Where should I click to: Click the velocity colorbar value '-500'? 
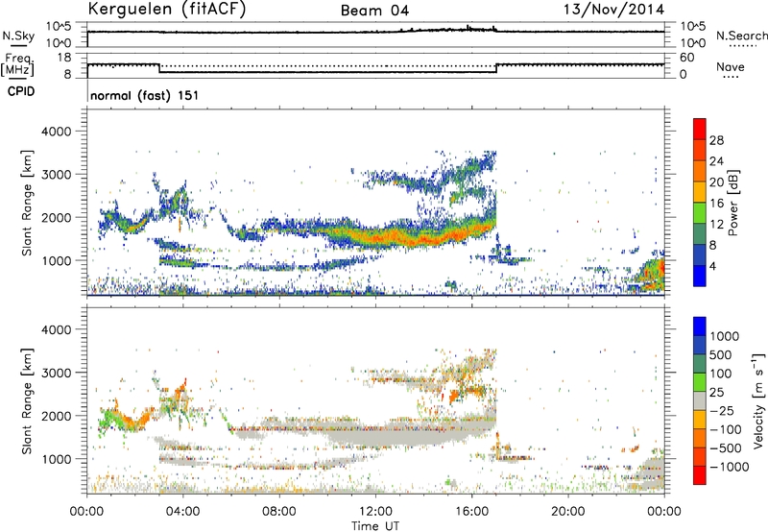pyautogui.click(x=726, y=448)
